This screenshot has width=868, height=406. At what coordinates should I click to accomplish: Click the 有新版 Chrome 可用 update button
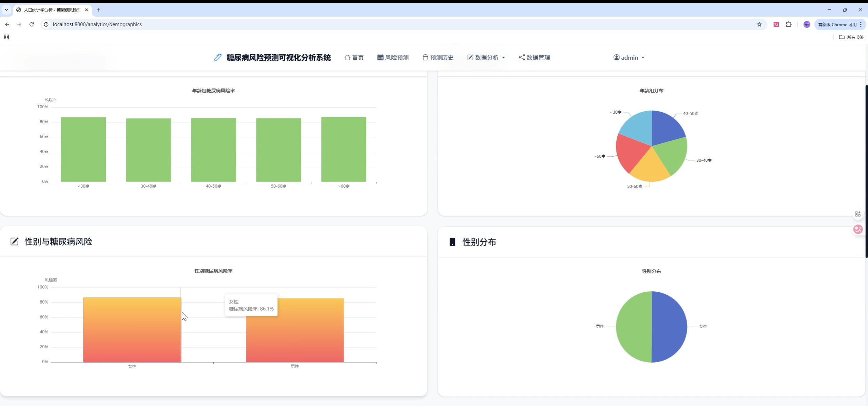coord(837,24)
